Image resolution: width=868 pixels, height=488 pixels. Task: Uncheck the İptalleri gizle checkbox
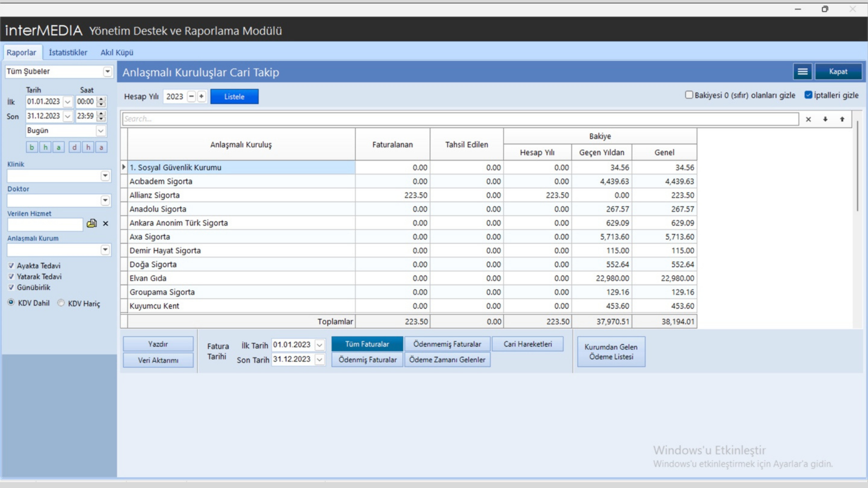(x=808, y=95)
